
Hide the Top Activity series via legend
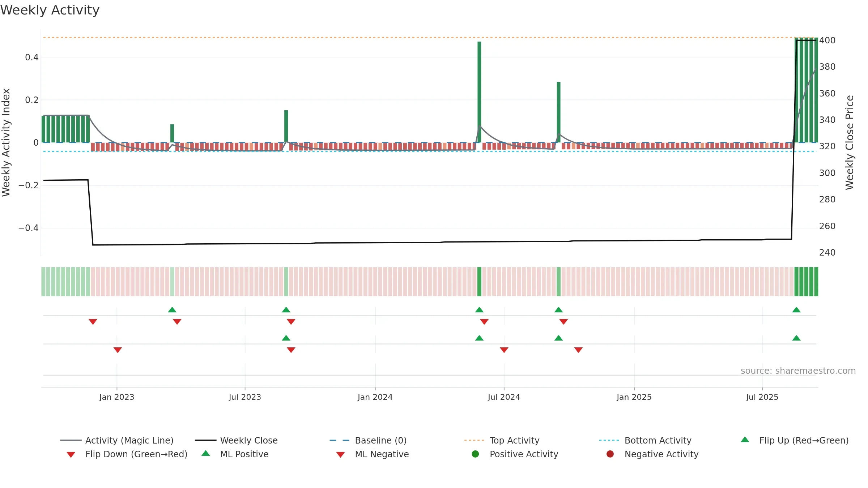click(502, 440)
